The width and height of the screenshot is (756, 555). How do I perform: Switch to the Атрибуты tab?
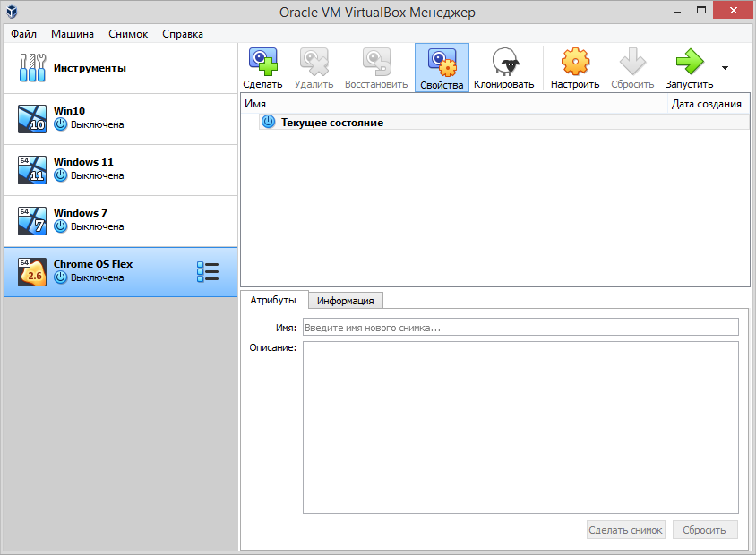click(273, 300)
